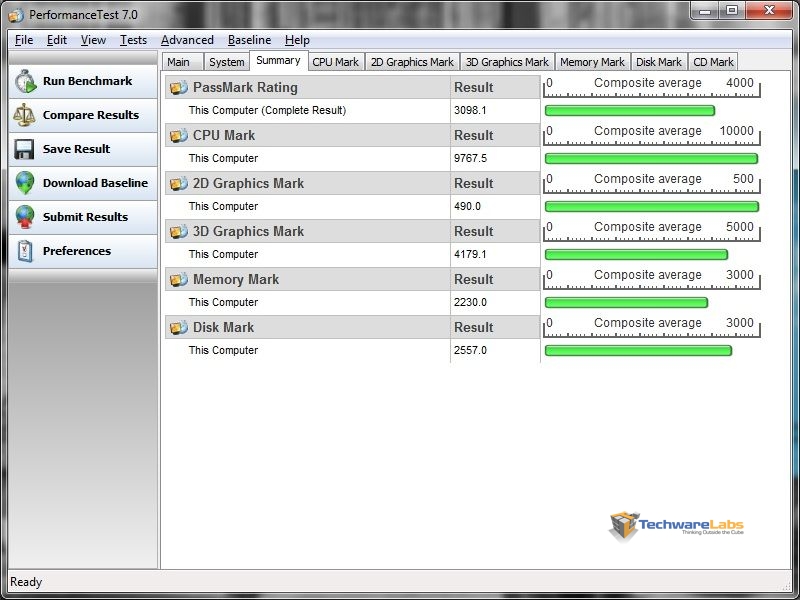800x600 pixels.
Task: Click the 2D Graphics result value 490.0
Action: [x=467, y=206]
